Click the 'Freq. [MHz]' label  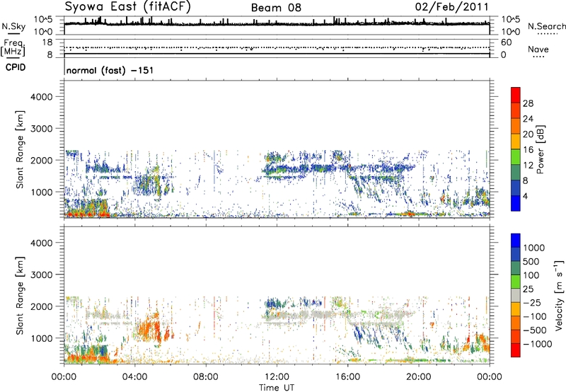click(x=13, y=48)
